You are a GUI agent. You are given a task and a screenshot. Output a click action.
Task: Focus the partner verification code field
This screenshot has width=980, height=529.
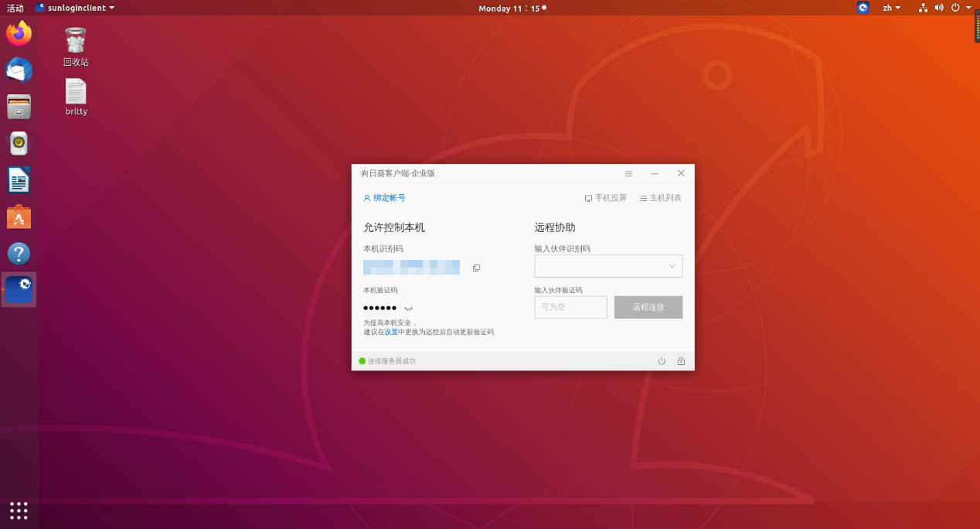coord(570,307)
